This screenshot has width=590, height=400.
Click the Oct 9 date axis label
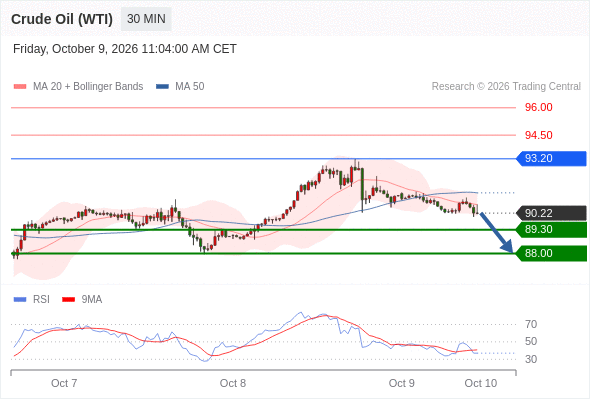pos(401,383)
